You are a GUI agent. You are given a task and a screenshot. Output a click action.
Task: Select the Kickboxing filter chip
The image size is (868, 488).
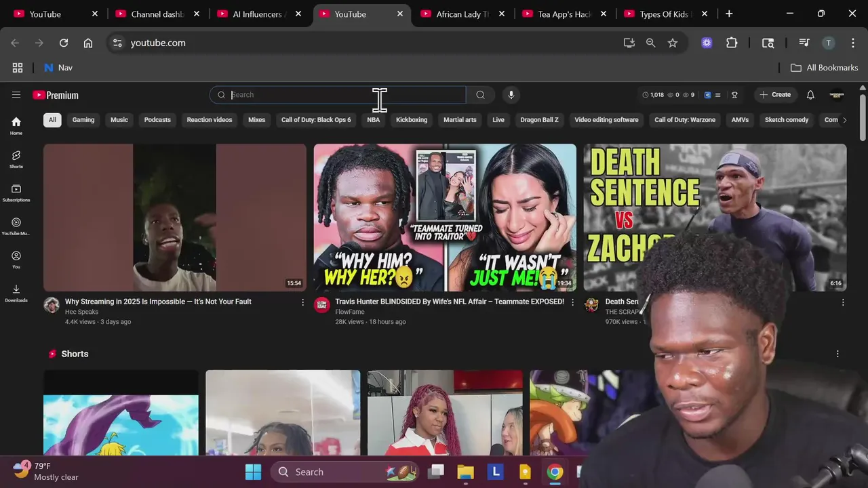point(412,120)
